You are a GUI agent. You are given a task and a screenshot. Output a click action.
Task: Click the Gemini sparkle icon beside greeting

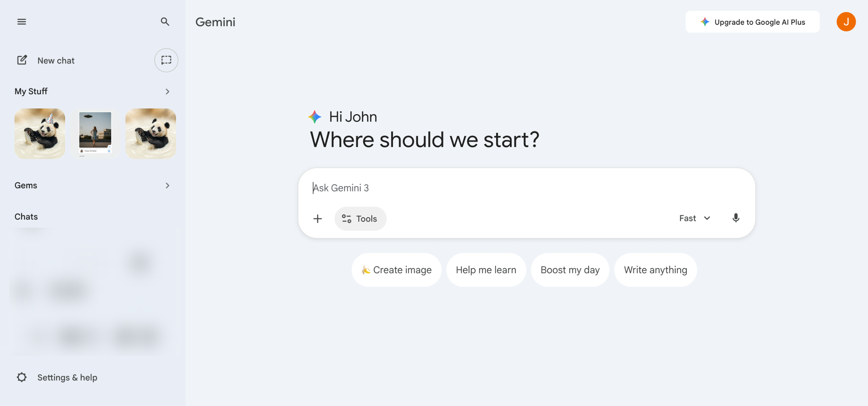(x=315, y=117)
